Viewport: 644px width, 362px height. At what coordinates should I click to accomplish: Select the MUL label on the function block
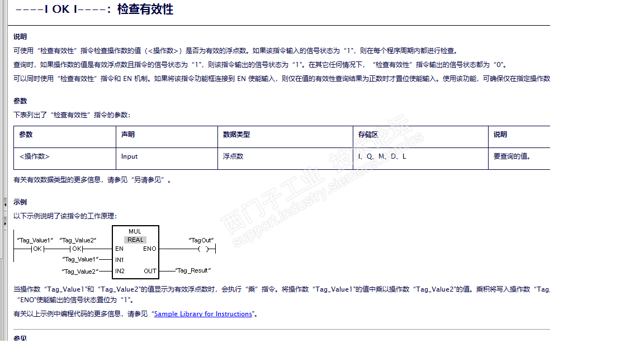click(x=135, y=231)
